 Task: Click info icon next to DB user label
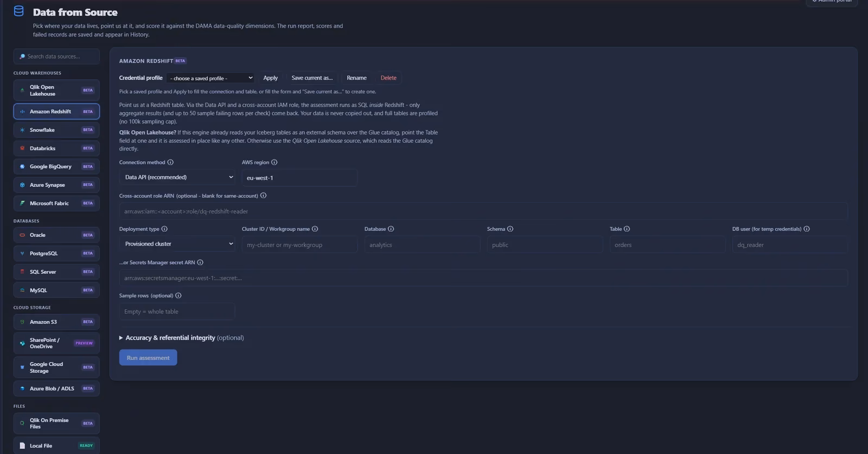tap(807, 229)
